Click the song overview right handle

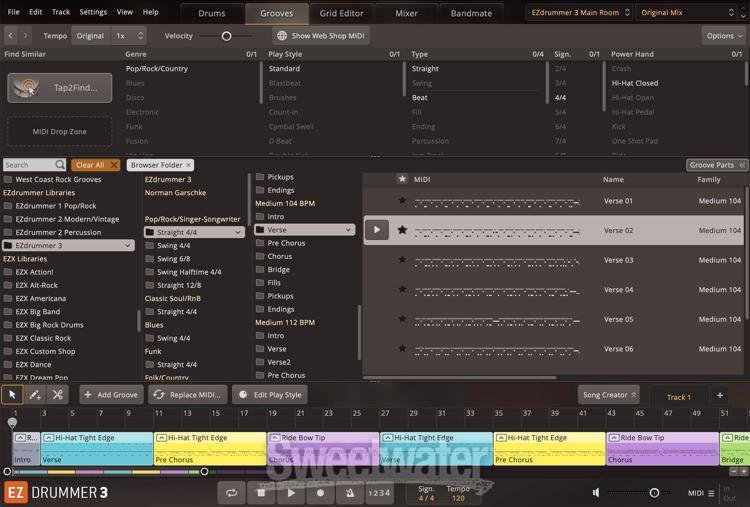click(204, 472)
